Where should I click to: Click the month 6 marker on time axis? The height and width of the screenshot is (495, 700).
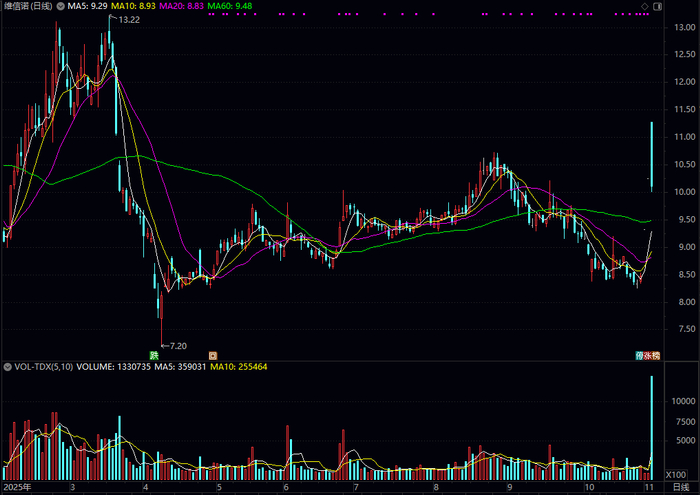click(x=286, y=487)
